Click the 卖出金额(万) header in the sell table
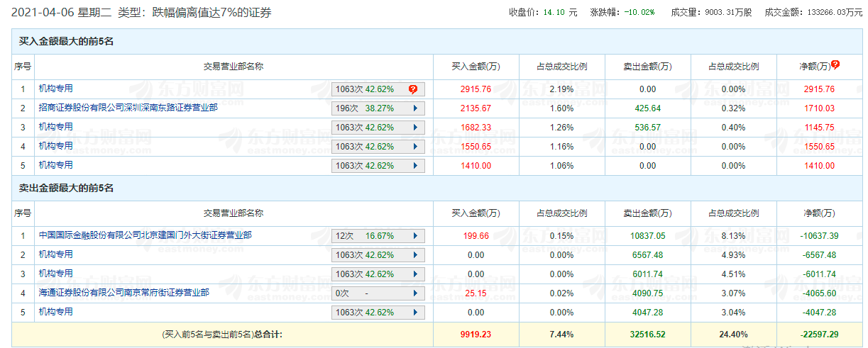 tap(647, 213)
